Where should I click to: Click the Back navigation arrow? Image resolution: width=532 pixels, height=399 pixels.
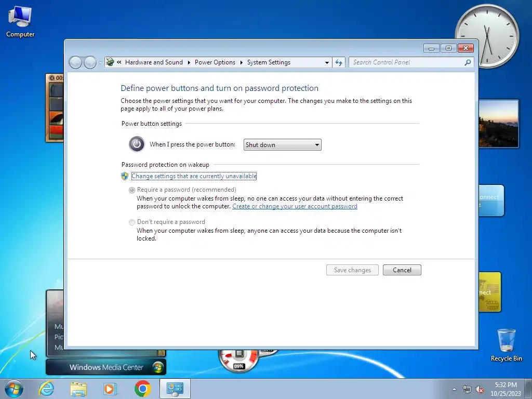pyautogui.click(x=75, y=62)
